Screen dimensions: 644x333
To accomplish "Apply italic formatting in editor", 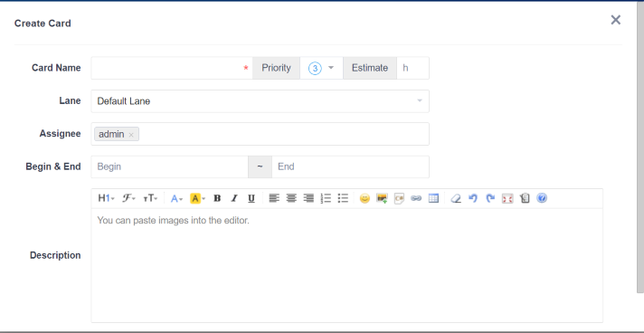I will point(234,198).
